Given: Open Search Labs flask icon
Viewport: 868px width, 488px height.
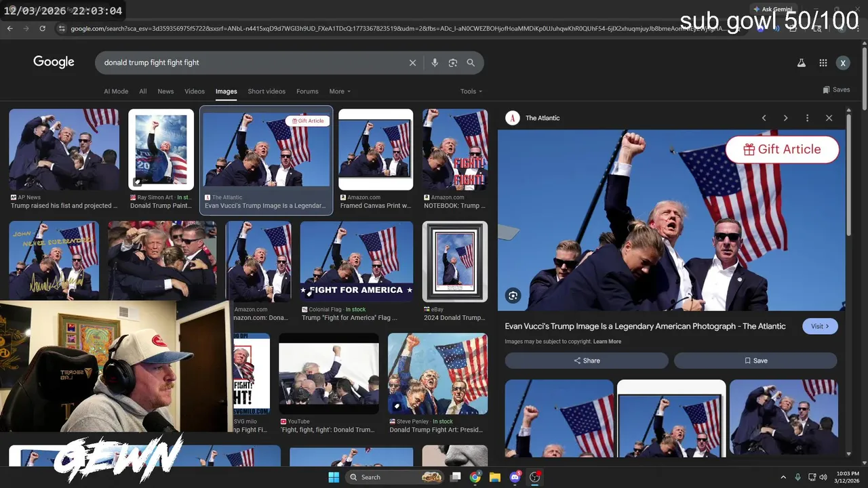Looking at the screenshot, I should (x=801, y=63).
